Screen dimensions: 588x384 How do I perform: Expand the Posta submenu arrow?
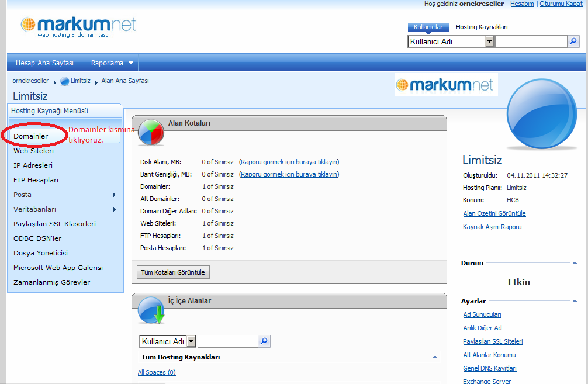tap(115, 195)
